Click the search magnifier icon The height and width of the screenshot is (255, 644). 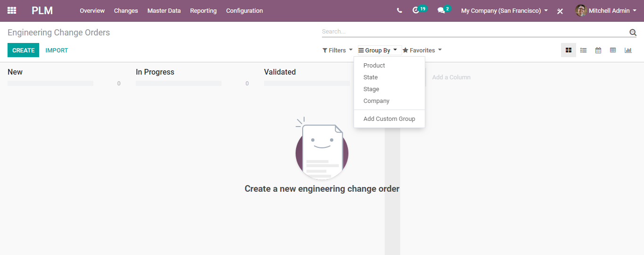pyautogui.click(x=633, y=32)
